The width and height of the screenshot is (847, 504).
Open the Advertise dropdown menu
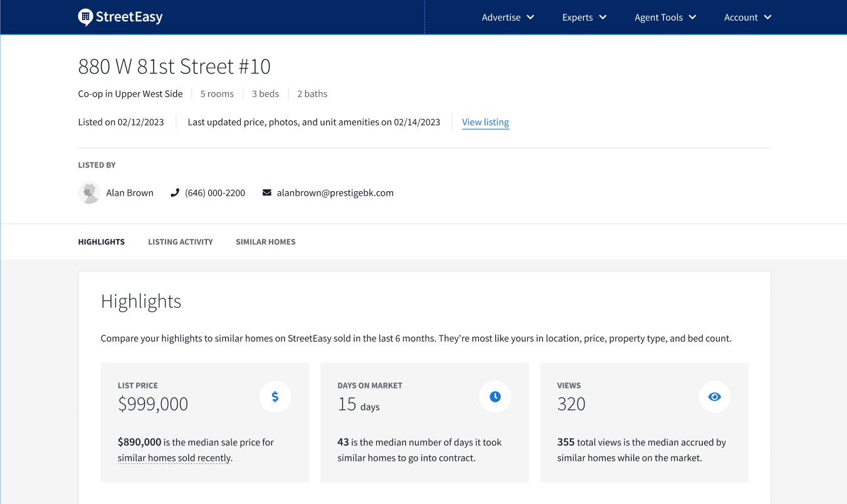(508, 18)
